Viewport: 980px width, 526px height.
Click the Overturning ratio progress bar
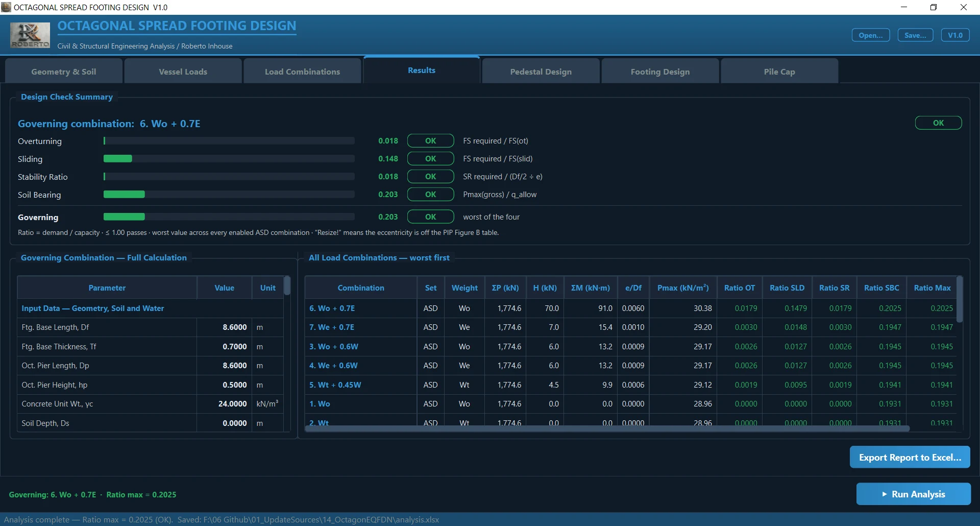(x=229, y=140)
